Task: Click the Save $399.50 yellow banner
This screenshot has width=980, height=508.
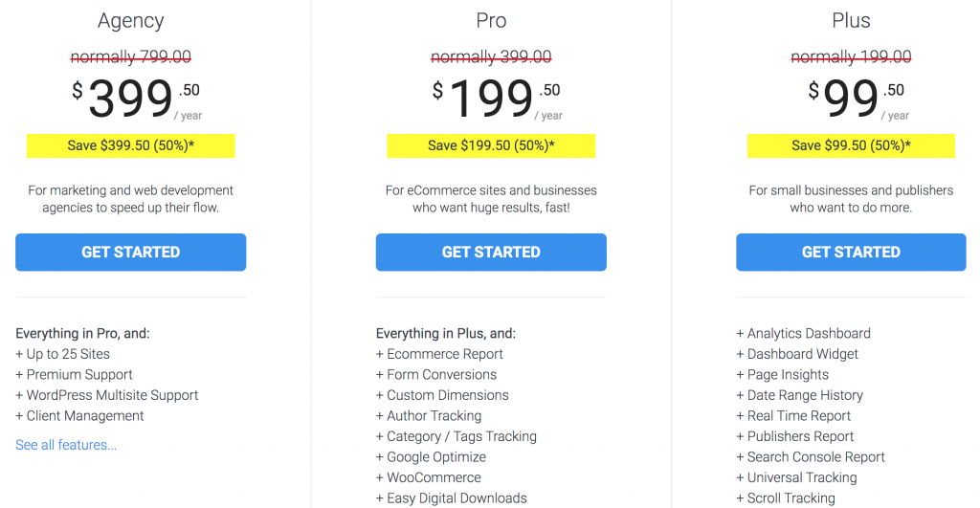Action: [130, 145]
